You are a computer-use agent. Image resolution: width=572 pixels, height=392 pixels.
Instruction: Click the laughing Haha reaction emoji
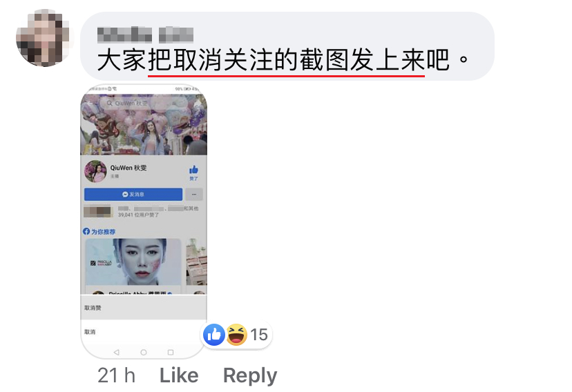click(236, 335)
